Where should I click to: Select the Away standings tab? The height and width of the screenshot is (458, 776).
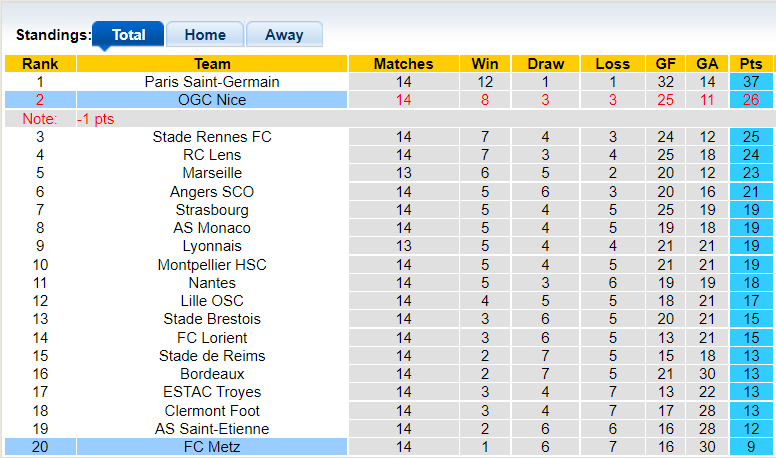284,35
